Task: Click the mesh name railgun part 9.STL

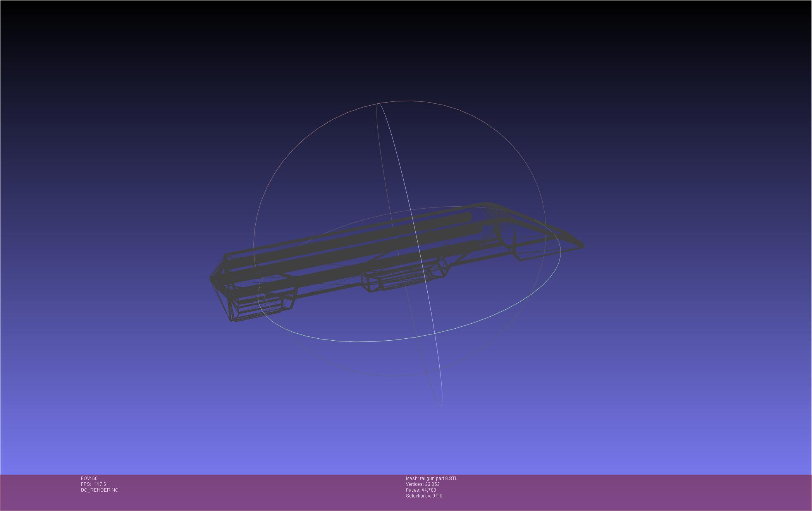Action: (x=432, y=478)
